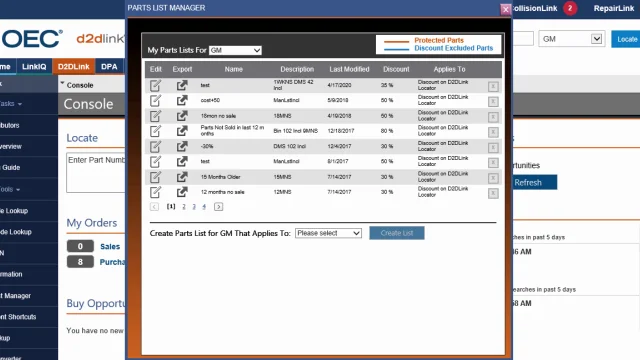This screenshot has height=360, width=640.
Task: Edit the -30% parts list
Action: 155,147
